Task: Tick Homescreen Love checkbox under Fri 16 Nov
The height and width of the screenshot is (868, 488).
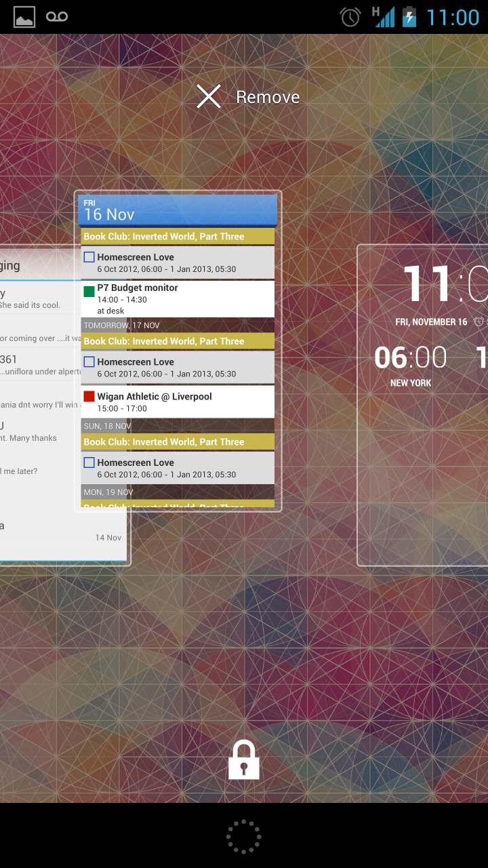Action: pos(89,257)
